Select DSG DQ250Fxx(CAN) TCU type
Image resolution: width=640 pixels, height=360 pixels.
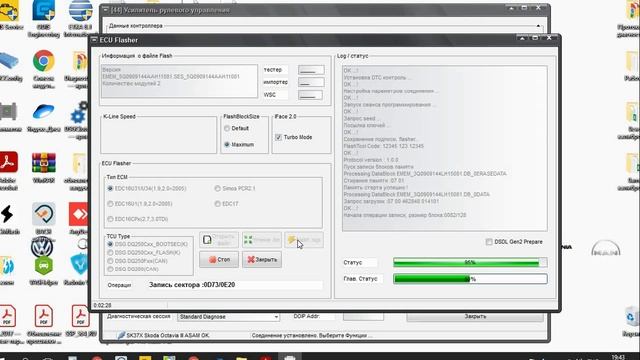110,261
